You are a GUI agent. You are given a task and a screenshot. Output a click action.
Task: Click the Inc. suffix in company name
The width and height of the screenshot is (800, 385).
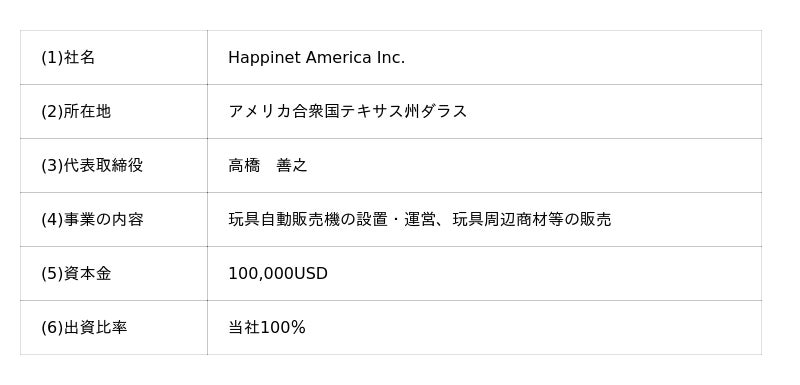coord(391,58)
